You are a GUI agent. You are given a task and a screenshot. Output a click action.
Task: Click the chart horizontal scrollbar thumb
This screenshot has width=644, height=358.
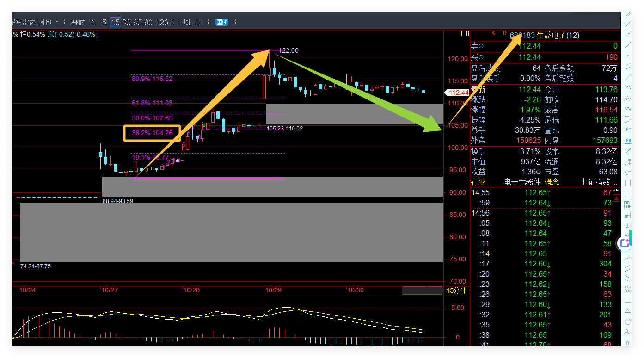[422, 290]
